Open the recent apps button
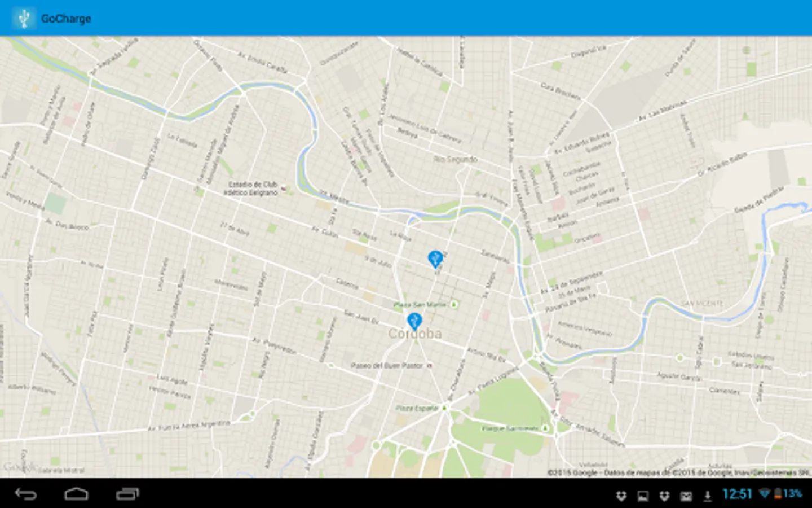This screenshot has width=812, height=508. 127,494
